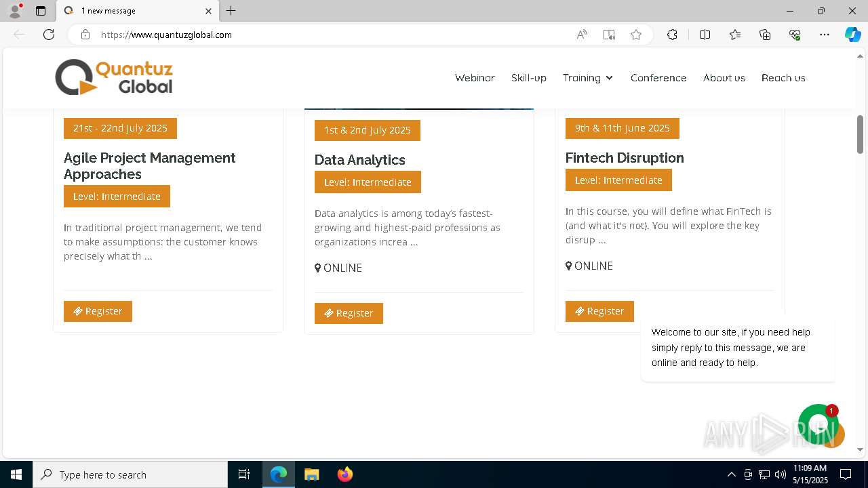
Task: Open the Webinar menu item
Action: pyautogui.click(x=475, y=78)
